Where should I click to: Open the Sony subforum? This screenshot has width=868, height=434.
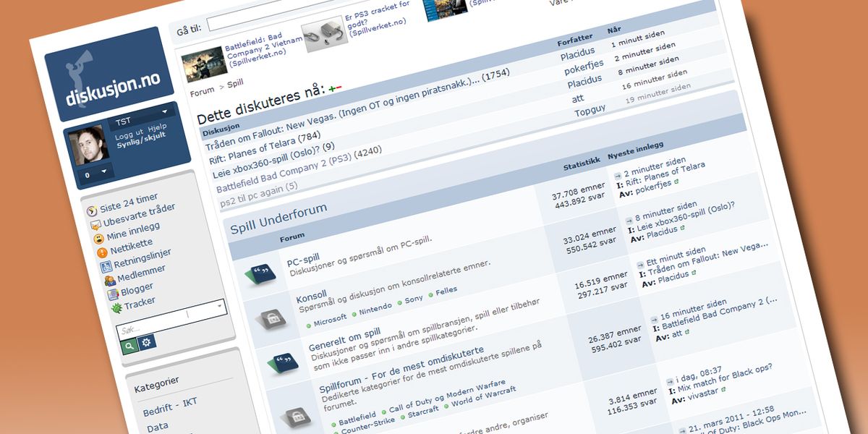(412, 300)
